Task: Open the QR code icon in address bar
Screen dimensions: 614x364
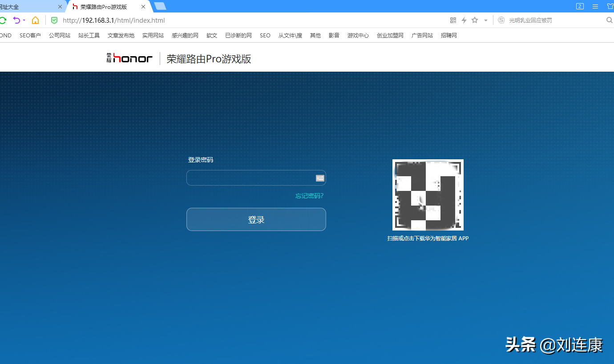Action: pyautogui.click(x=453, y=20)
